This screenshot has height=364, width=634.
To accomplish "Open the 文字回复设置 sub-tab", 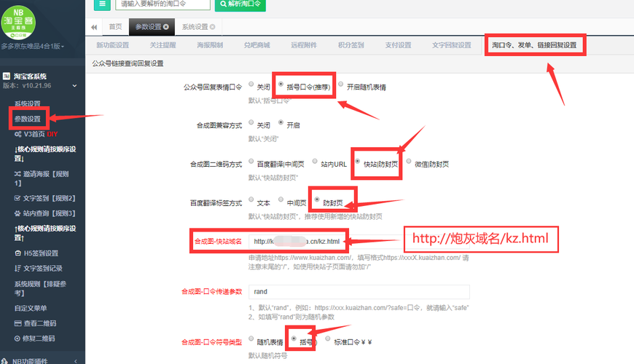I will pyautogui.click(x=452, y=45).
